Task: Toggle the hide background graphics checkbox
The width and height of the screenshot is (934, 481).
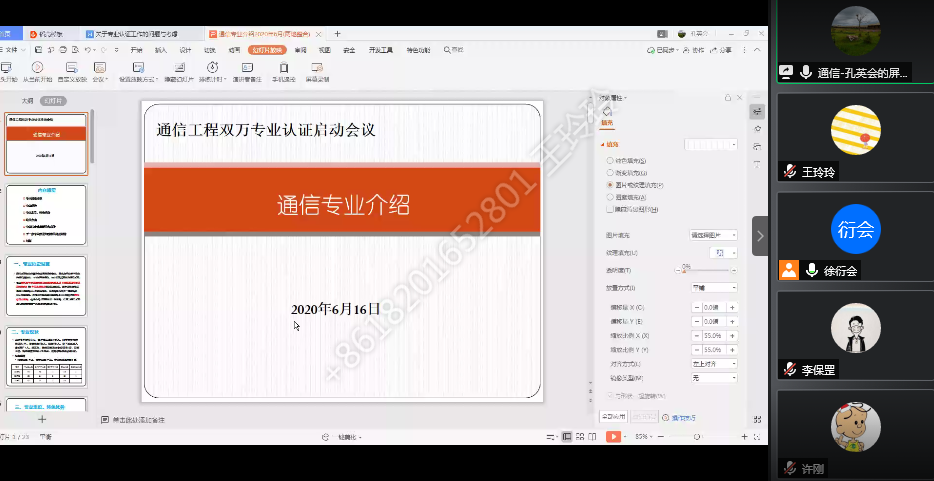Action: point(609,210)
